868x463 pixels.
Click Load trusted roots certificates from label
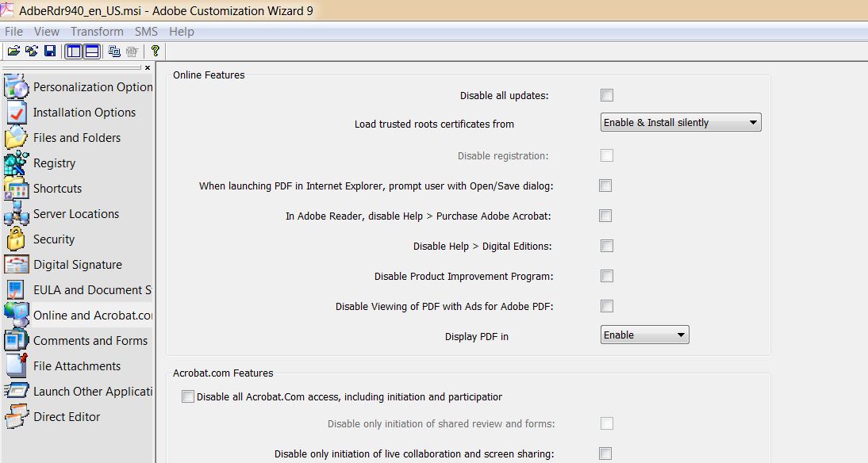click(435, 124)
